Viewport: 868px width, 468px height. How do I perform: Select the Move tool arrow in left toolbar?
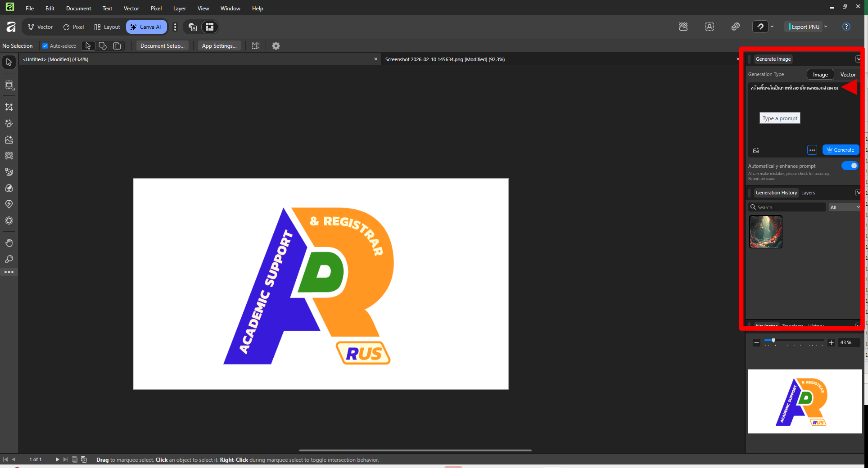(9, 62)
